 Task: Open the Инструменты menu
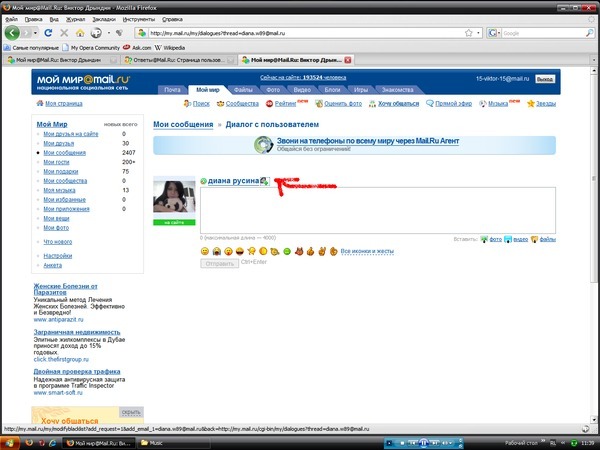[x=139, y=19]
